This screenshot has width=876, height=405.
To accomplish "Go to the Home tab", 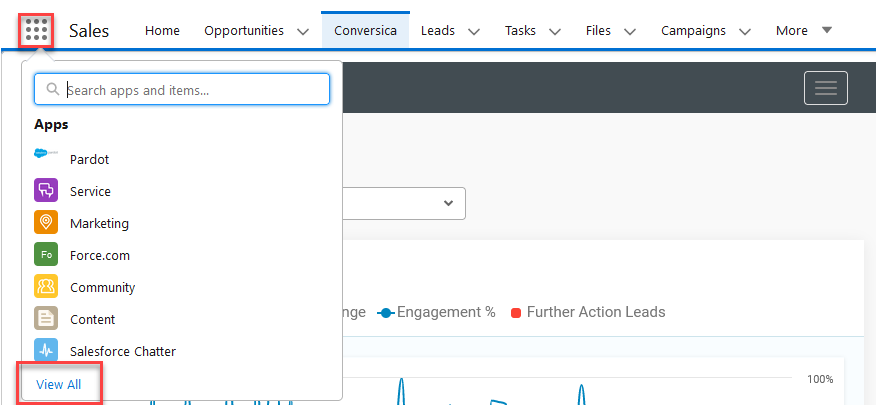I will (x=162, y=31).
